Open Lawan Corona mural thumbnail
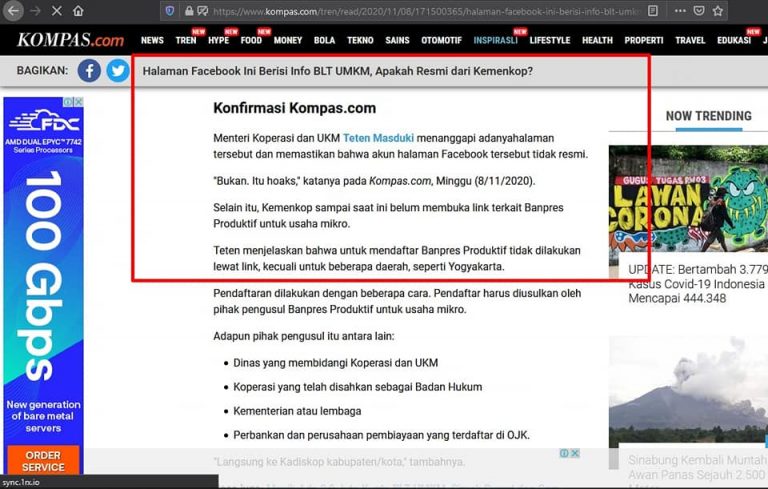The image size is (768, 489). click(688, 198)
